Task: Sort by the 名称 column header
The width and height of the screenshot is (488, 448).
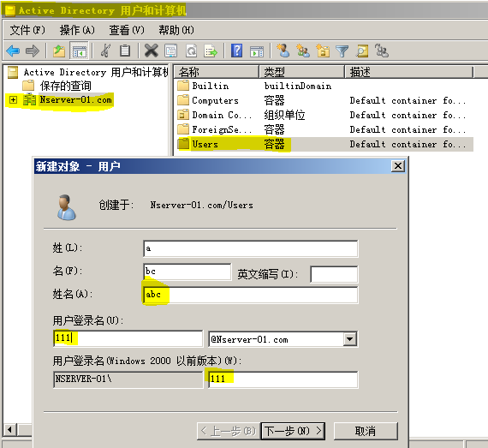Action: pyautogui.click(x=217, y=72)
